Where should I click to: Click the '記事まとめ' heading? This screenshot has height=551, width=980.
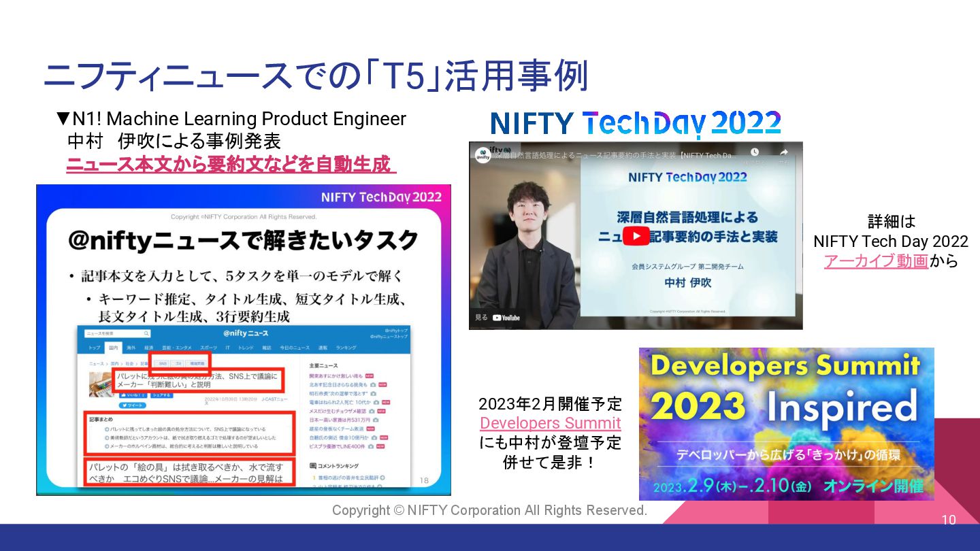click(x=101, y=419)
